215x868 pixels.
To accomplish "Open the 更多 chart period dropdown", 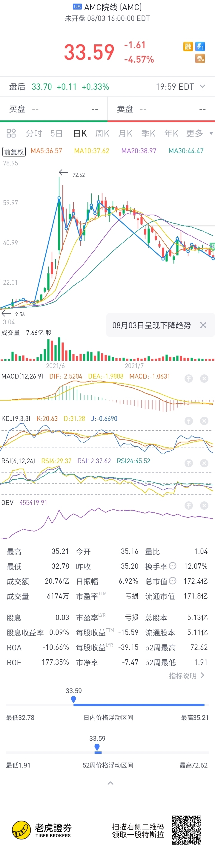I will point(199,134).
